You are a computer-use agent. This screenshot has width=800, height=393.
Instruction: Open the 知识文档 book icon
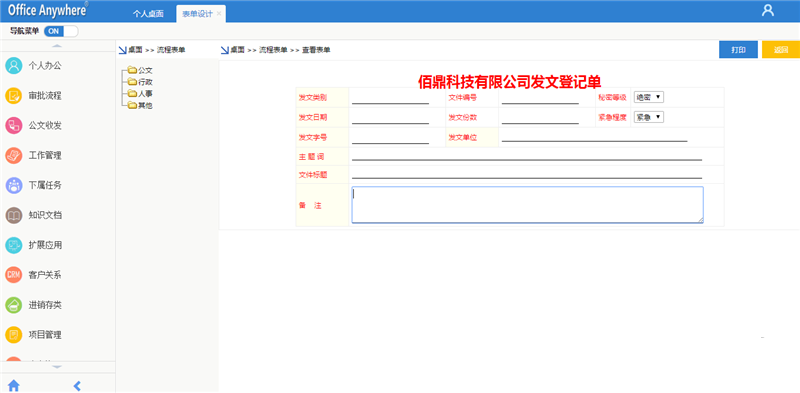coord(14,215)
